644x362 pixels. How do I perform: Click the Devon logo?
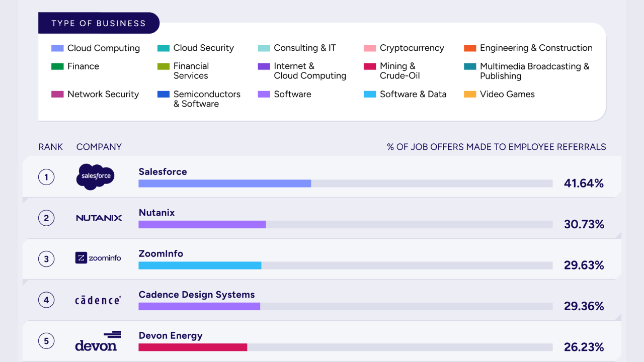click(98, 341)
